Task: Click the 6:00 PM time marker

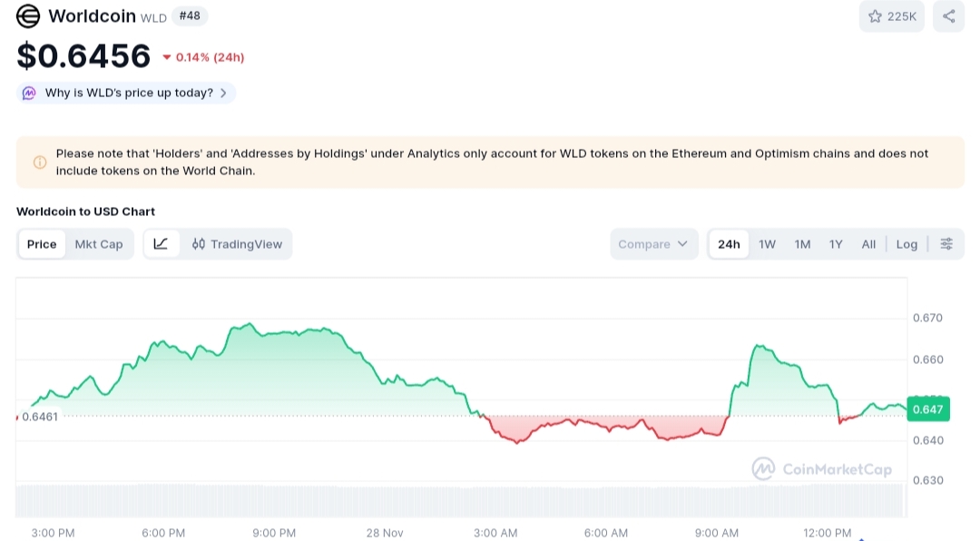Action: [x=163, y=533]
